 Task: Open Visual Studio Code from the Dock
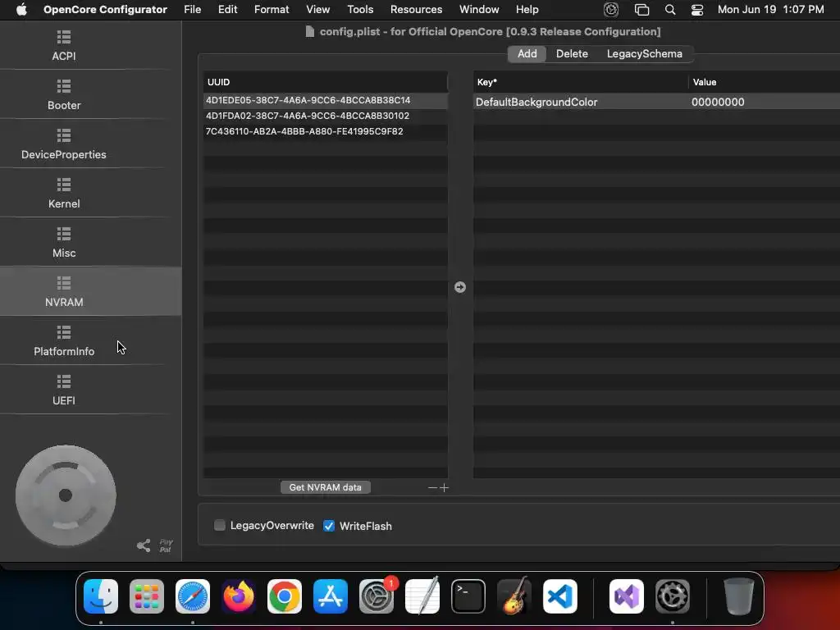560,596
